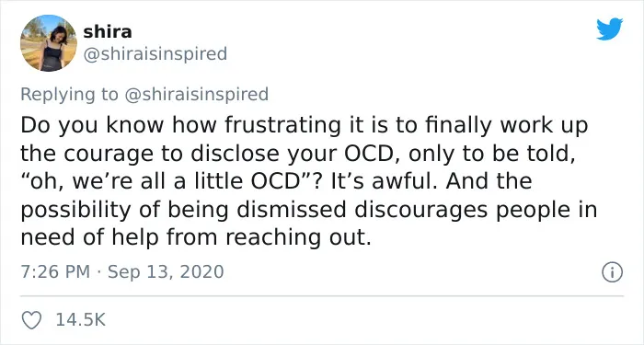Image resolution: width=644 pixels, height=345 pixels.
Task: Click the horizontal divider above the likes
Action: [x=322, y=295]
